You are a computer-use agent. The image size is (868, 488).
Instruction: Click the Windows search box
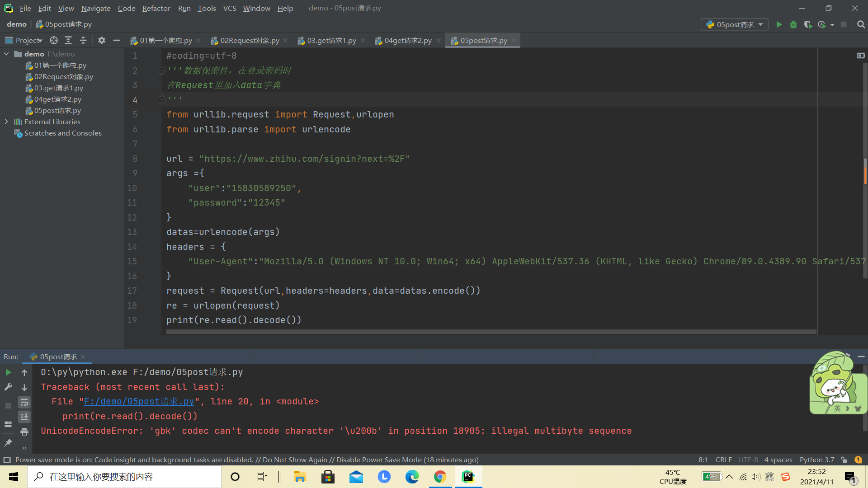click(125, 477)
